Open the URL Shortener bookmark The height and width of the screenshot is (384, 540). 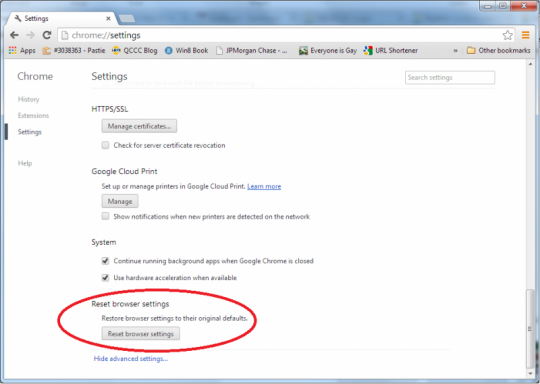tap(391, 51)
